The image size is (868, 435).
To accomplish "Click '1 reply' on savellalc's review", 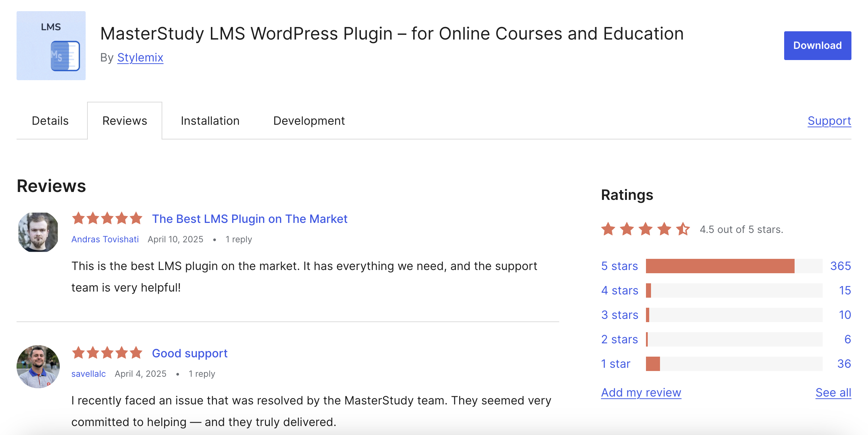I will pyautogui.click(x=202, y=374).
